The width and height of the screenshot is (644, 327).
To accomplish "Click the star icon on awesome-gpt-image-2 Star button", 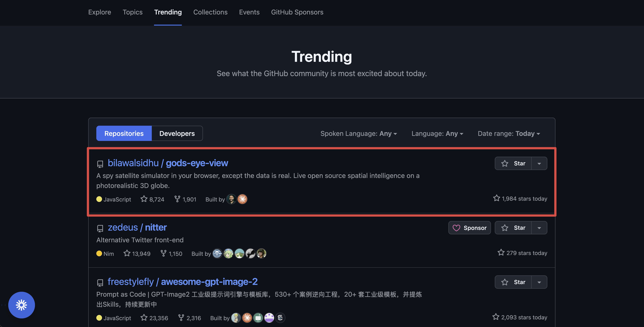I will (504, 282).
